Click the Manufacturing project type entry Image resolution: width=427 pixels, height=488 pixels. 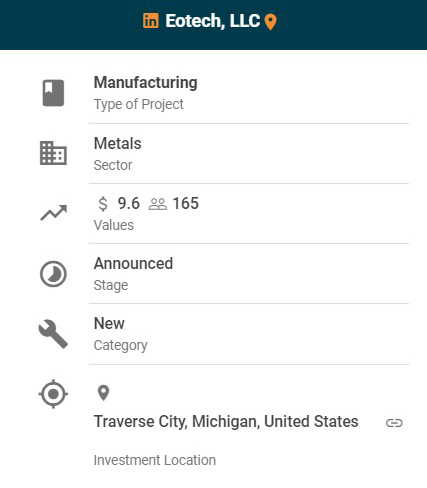pos(146,83)
